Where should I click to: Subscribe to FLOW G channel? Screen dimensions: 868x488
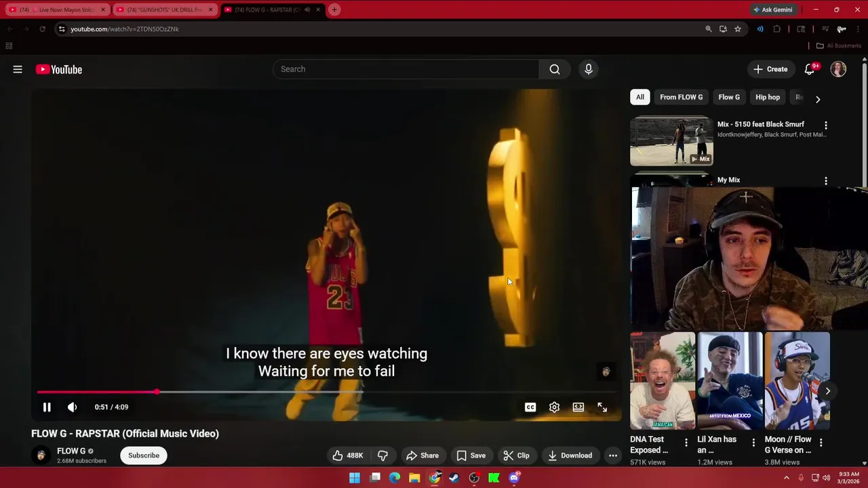(x=144, y=455)
